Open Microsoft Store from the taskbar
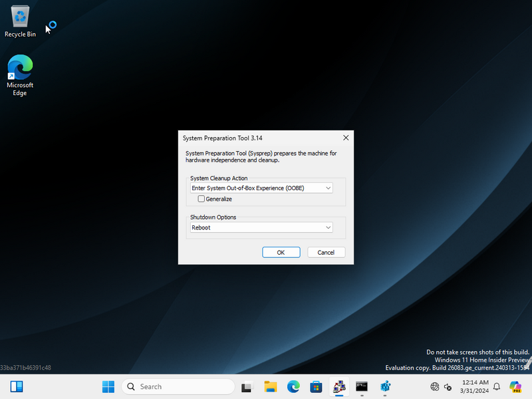Screen dimensions: 532x399 point(316,386)
